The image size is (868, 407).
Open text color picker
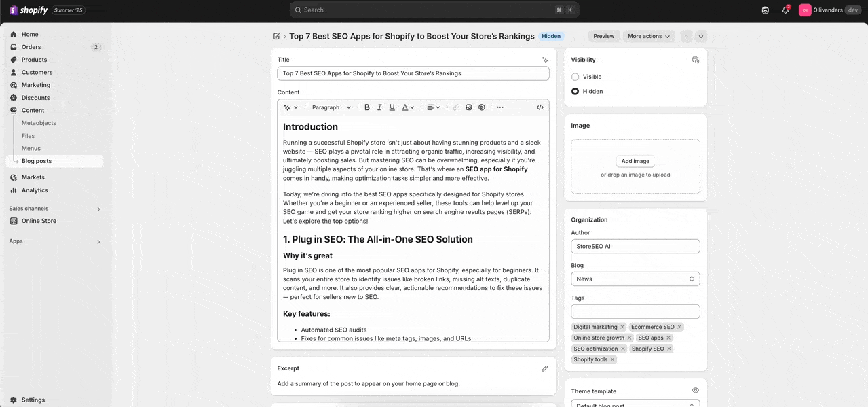(x=407, y=107)
